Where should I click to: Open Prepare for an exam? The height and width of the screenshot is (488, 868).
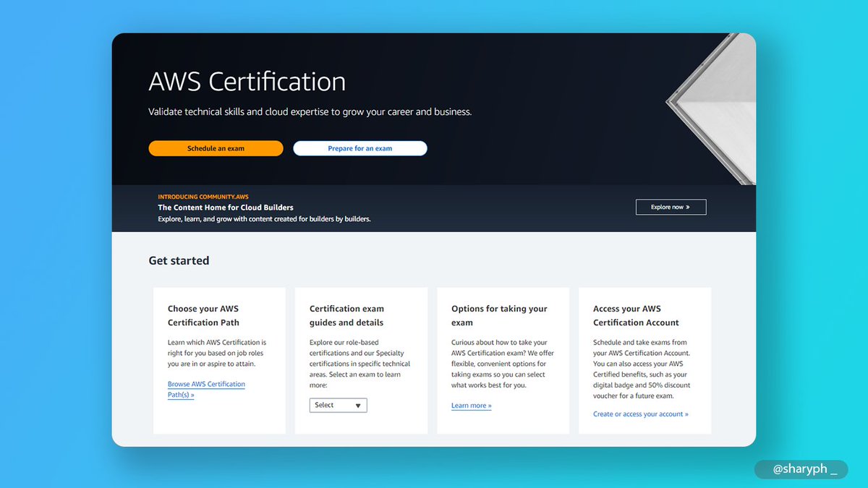(x=360, y=148)
